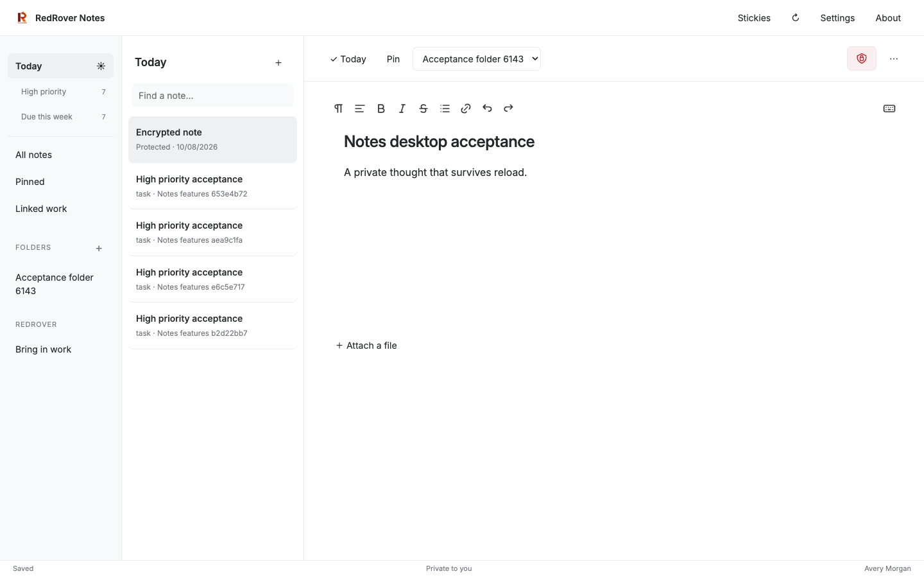Screen dimensions: 924x578
Task: Open note with Notes features b2d22bb7
Action: tap(212, 326)
